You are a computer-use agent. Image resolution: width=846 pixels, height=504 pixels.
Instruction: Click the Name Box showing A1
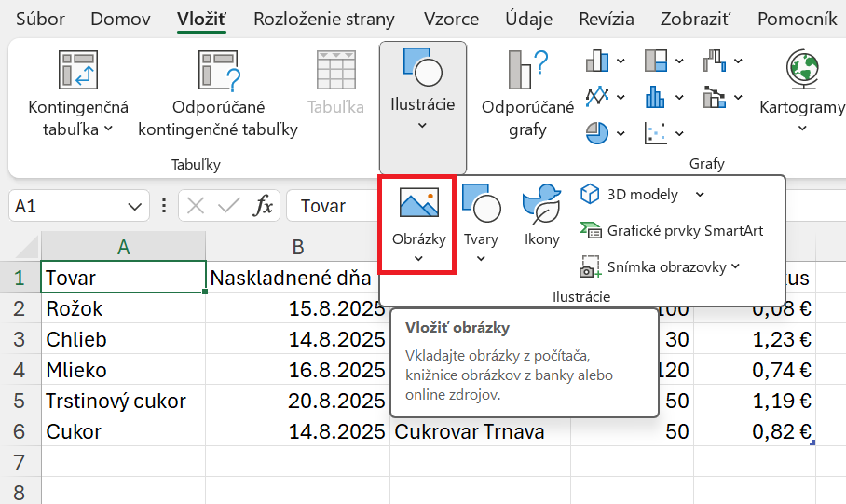79,206
